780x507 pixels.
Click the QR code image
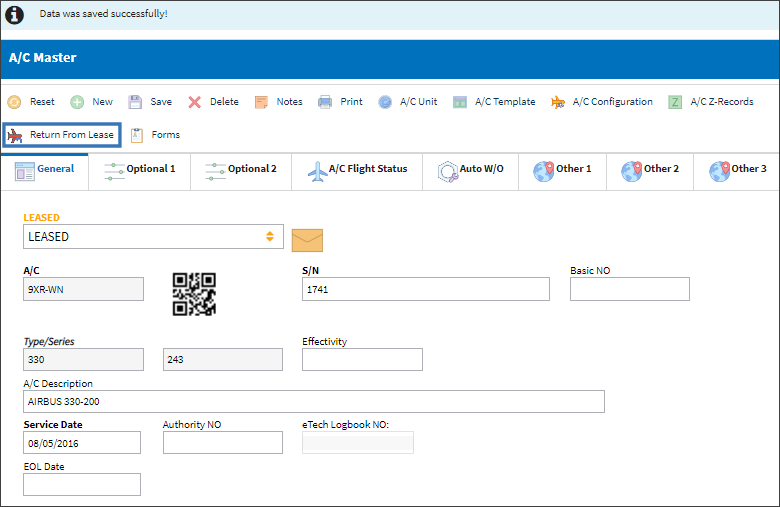194,294
